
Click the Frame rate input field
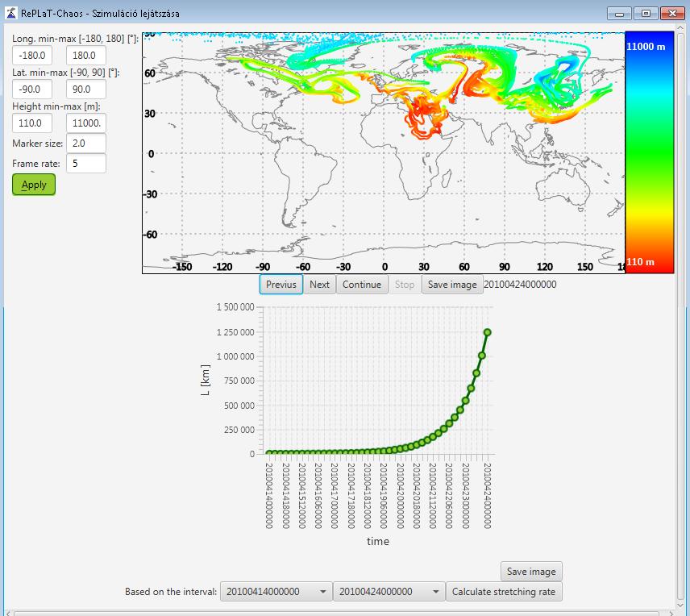coord(85,164)
